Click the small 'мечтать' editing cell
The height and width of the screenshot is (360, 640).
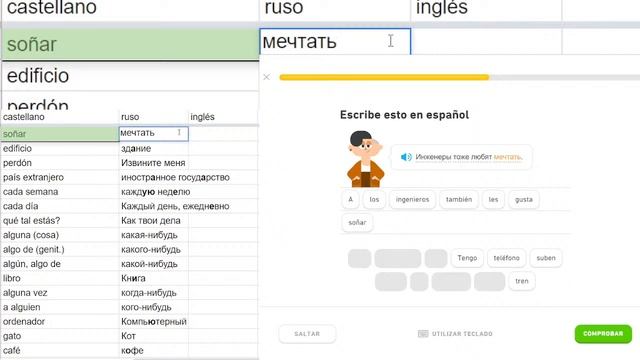point(153,134)
